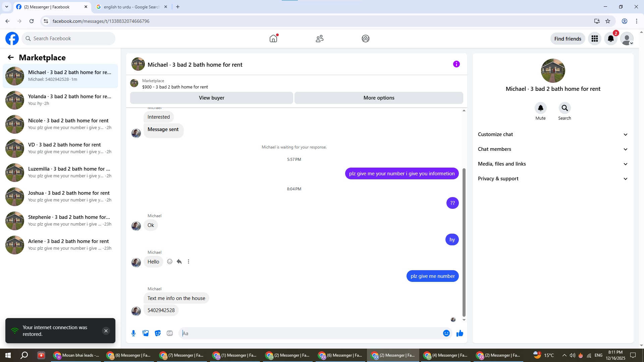Open Windows taskbar search
This screenshot has width=644, height=362.
click(24, 355)
